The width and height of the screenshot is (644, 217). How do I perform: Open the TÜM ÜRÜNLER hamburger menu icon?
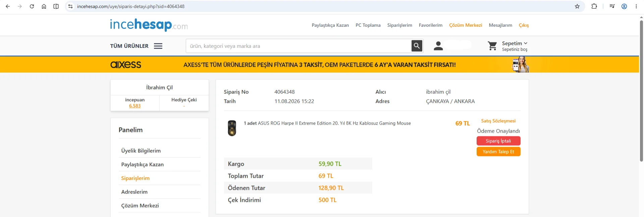tap(158, 46)
